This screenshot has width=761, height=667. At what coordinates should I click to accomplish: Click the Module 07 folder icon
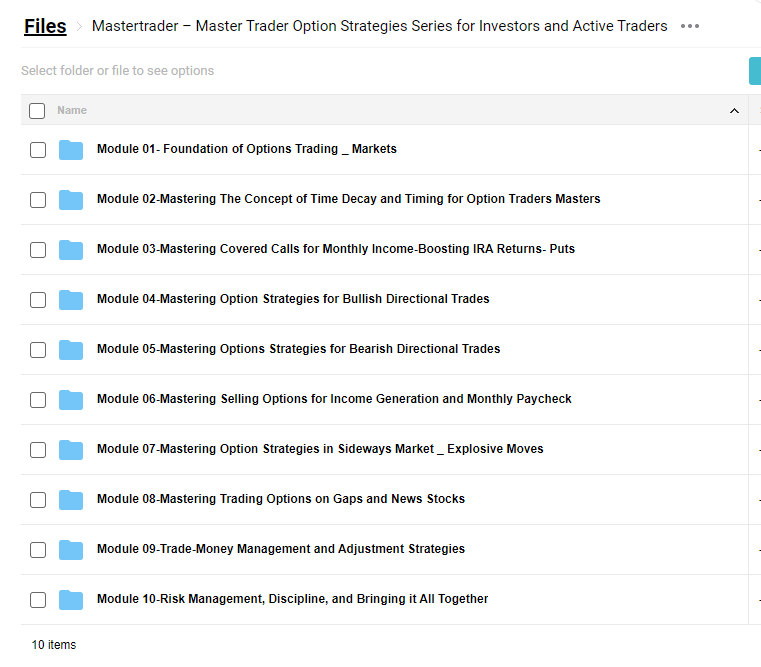pos(71,450)
